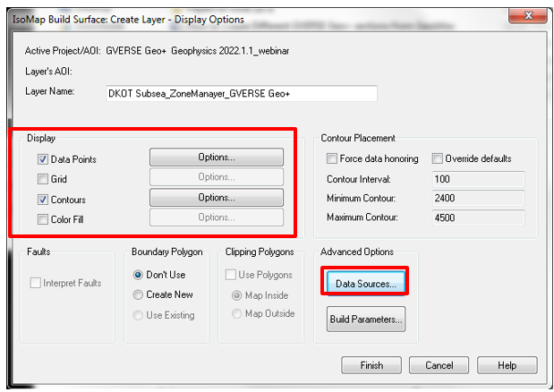Open the Data Sources dialog

coord(366,284)
